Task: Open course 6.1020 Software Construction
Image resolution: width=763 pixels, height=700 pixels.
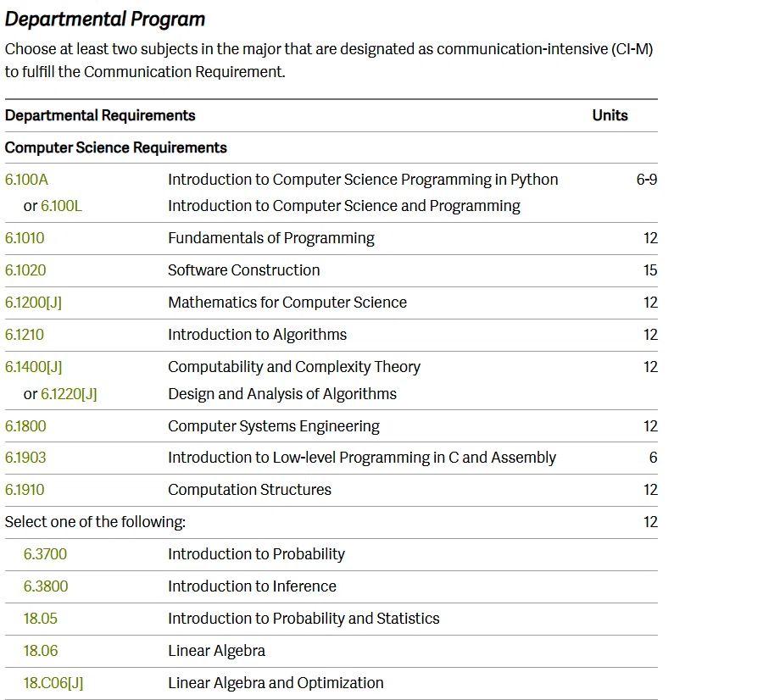Action: pos(25,270)
